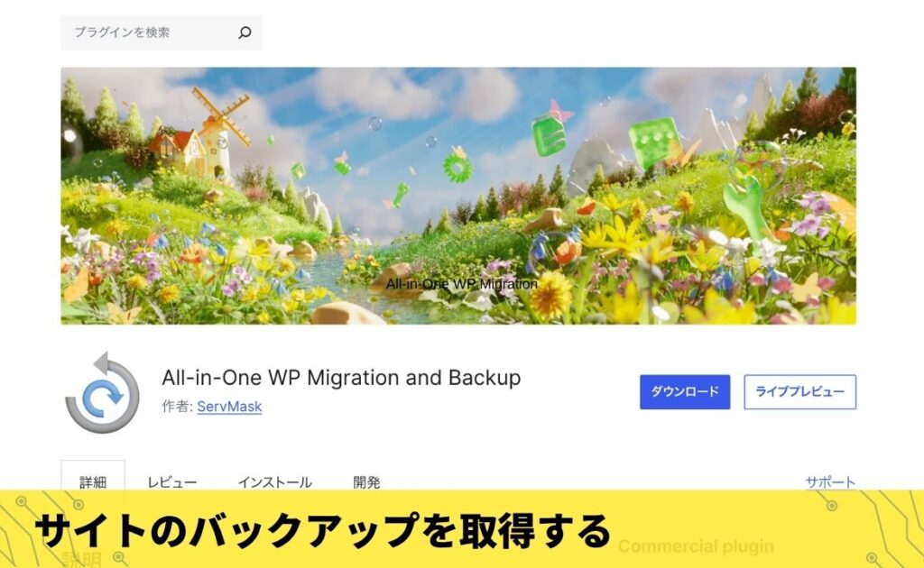Open the ライブプレビュー button
Viewport: 924px width, 568px height.
point(799,391)
